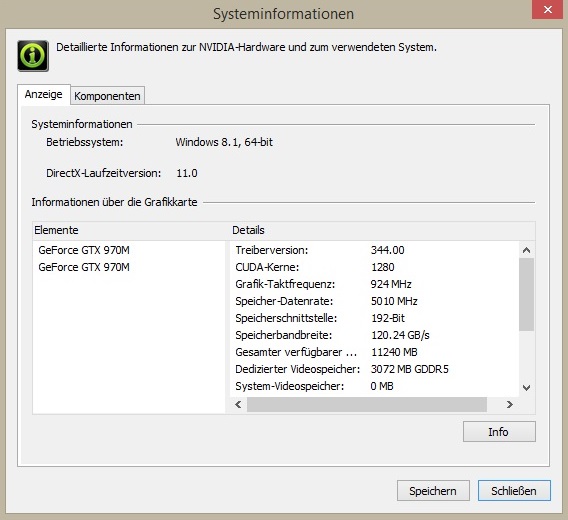Select the second GeForce GTX 970M entry
This screenshot has width=568, height=520.
tap(84, 267)
